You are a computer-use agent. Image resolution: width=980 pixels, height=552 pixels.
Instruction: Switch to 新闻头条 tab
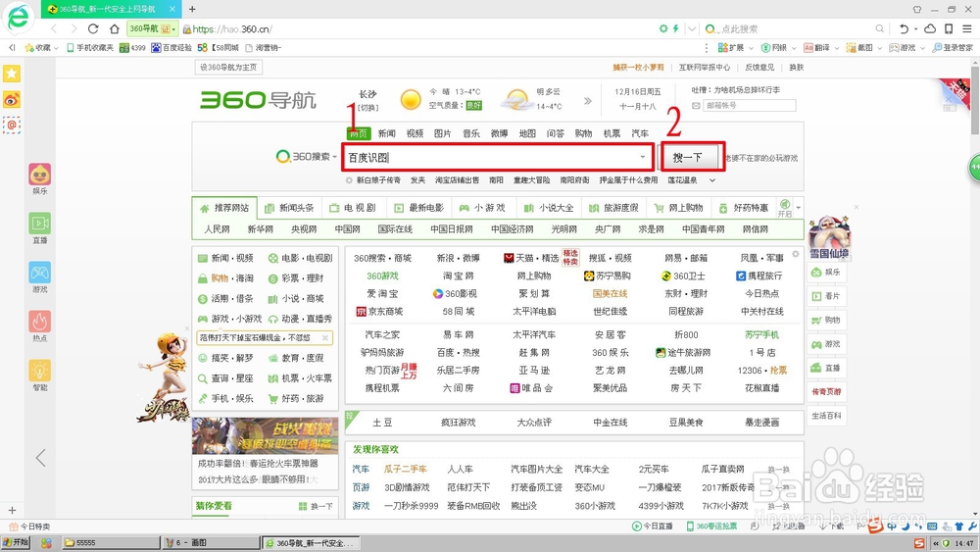289,208
